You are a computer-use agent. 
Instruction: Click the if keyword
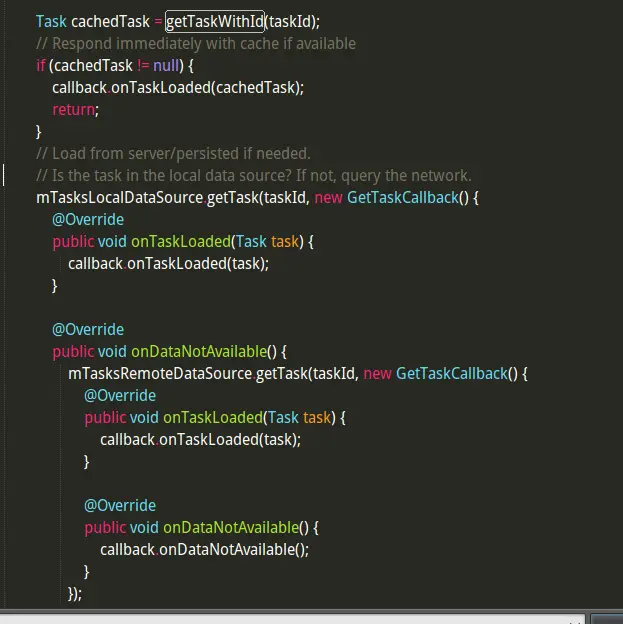pyautogui.click(x=41, y=66)
